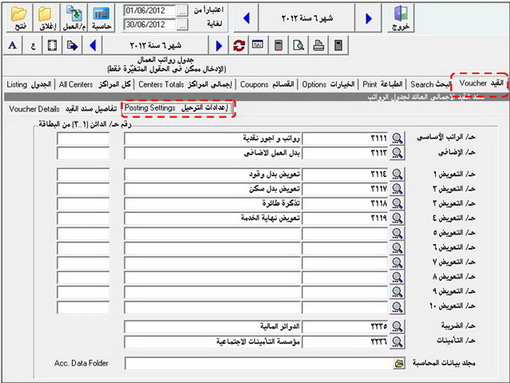510x383 pixels.
Task: Click account name field تذكرة طائرة
Action: (x=213, y=204)
